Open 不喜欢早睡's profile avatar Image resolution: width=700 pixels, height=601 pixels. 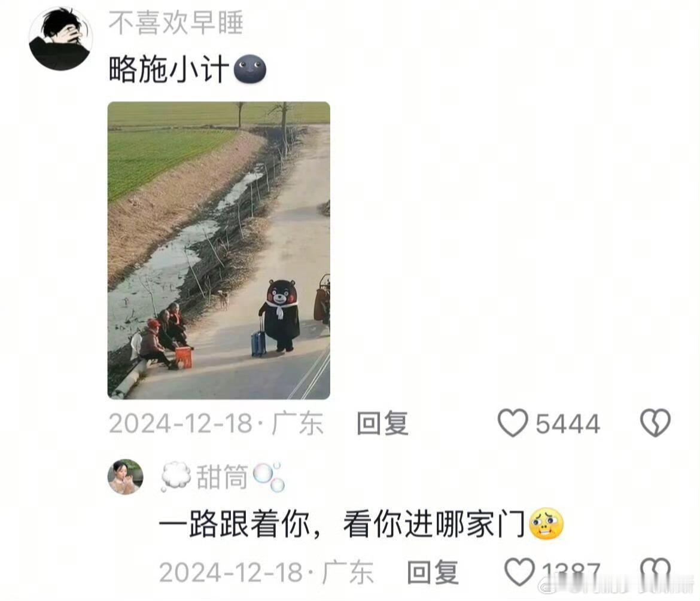point(60,38)
